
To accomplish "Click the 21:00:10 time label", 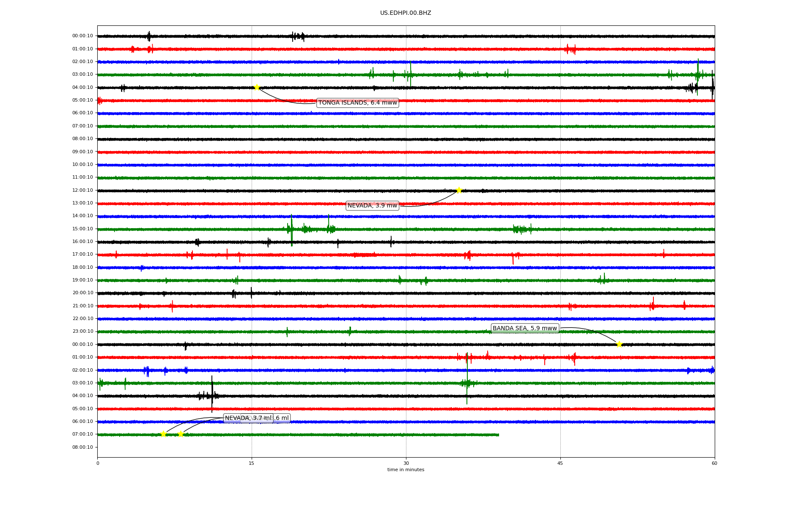I will (x=82, y=306).
